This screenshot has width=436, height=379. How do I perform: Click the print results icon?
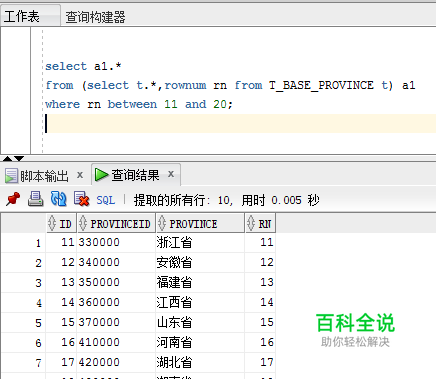pyautogui.click(x=35, y=199)
